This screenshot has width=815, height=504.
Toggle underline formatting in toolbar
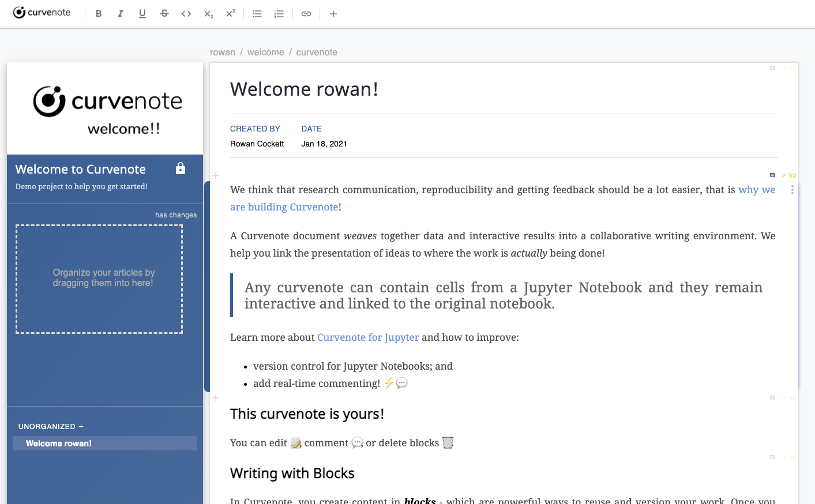click(142, 14)
